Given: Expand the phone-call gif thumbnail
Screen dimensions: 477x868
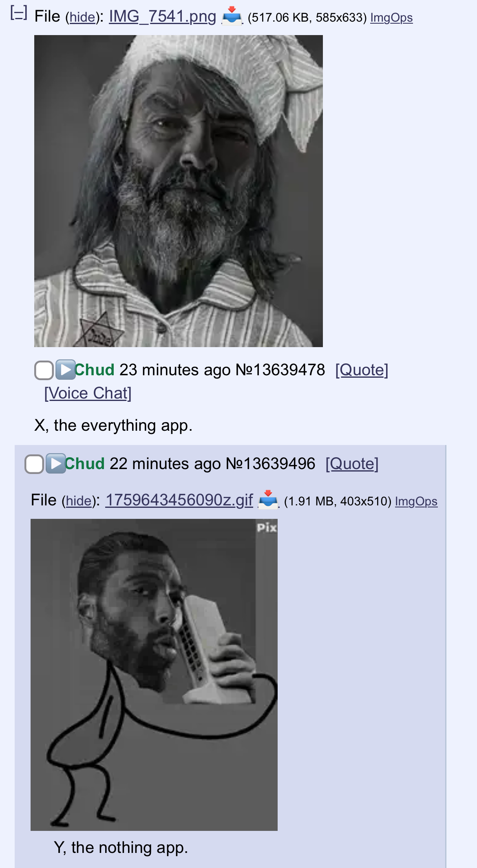Looking at the screenshot, I should coord(154,675).
